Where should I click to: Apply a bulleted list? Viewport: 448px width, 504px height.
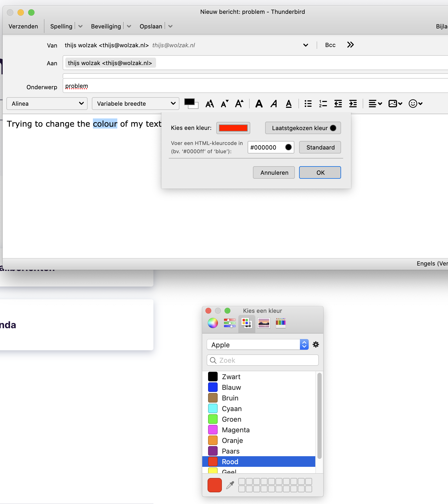point(308,104)
